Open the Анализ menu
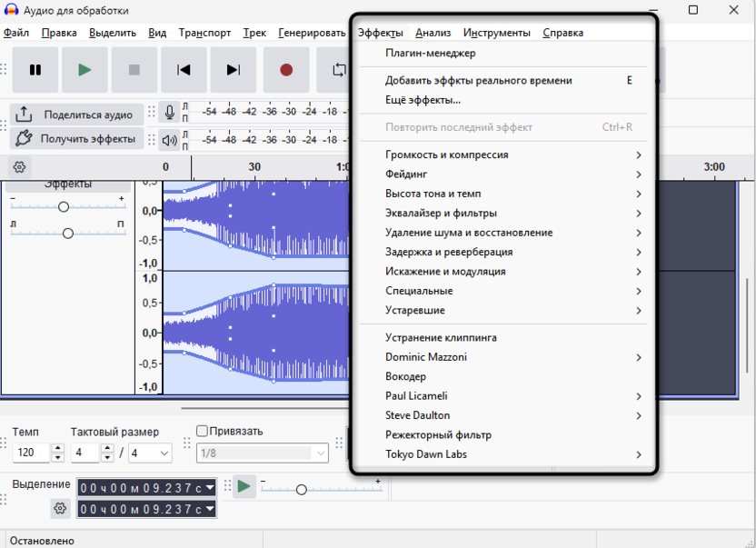 point(433,32)
